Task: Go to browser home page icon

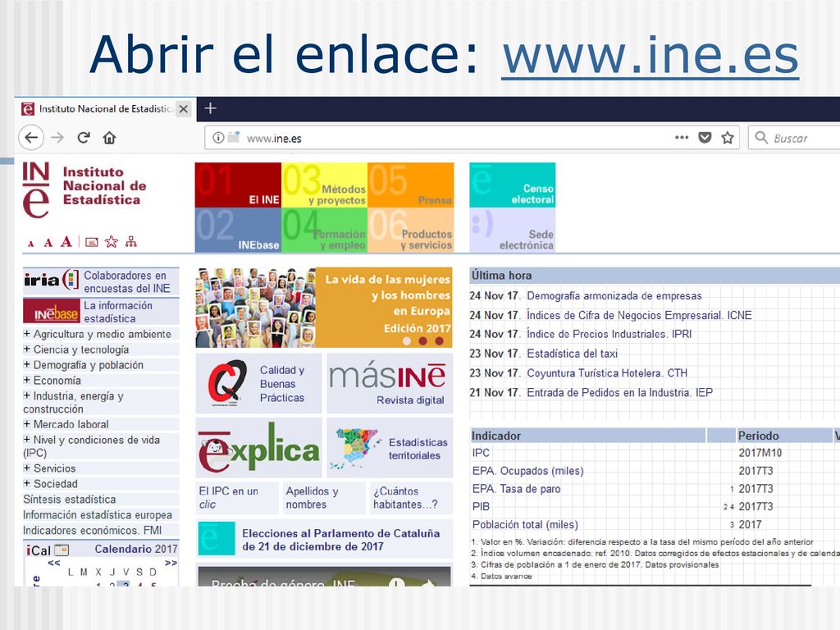Action: click(109, 138)
